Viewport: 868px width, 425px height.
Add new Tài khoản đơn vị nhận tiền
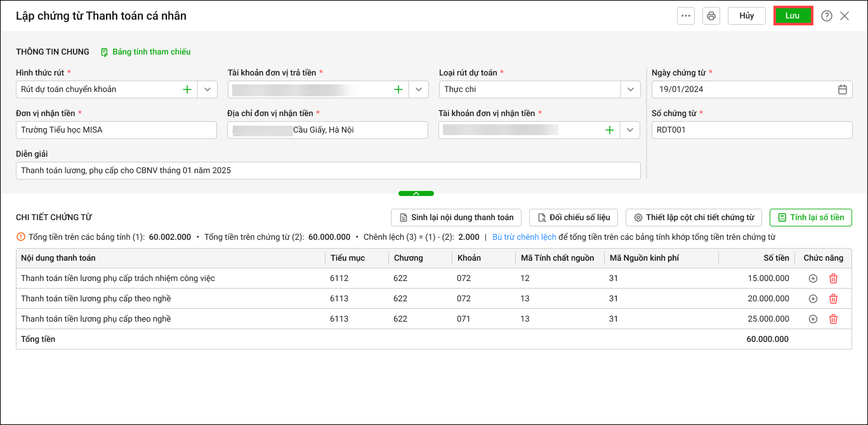(x=610, y=130)
